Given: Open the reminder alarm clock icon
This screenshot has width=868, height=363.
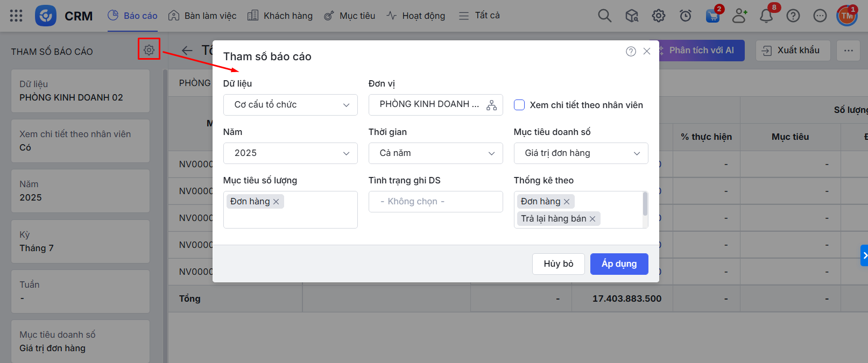Looking at the screenshot, I should click(686, 16).
